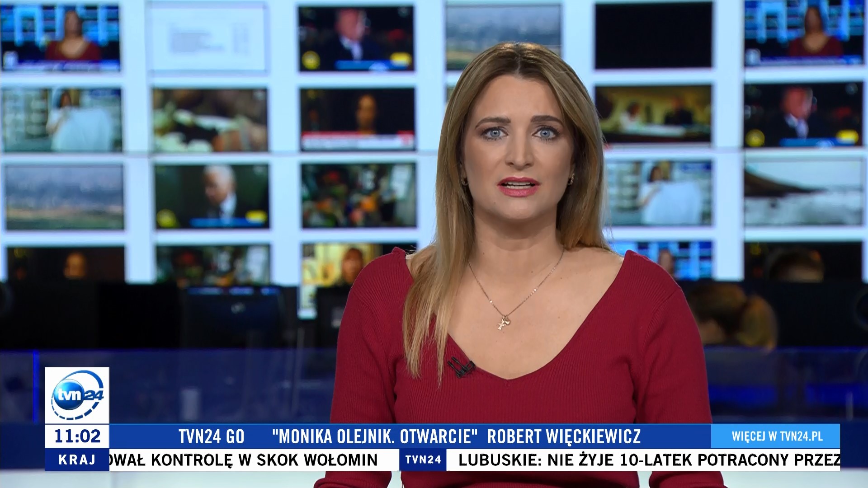The width and height of the screenshot is (868, 488).
Task: Click the small TVN24 ticker separator logo
Action: click(x=423, y=460)
